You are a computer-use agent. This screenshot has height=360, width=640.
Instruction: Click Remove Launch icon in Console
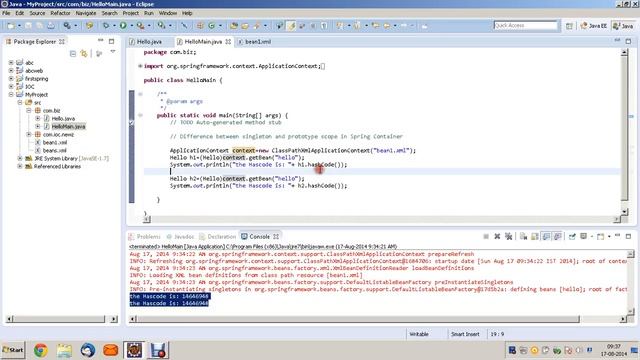tap(497, 236)
